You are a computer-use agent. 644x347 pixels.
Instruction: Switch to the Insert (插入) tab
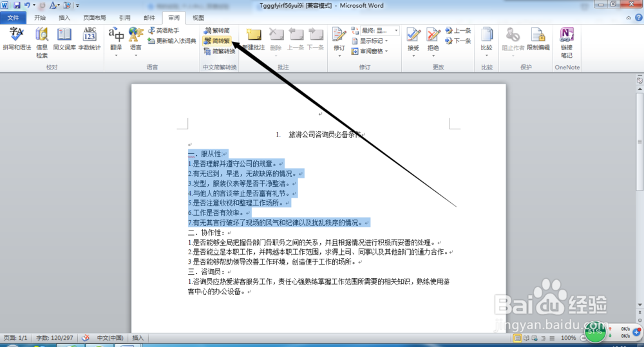click(x=64, y=17)
